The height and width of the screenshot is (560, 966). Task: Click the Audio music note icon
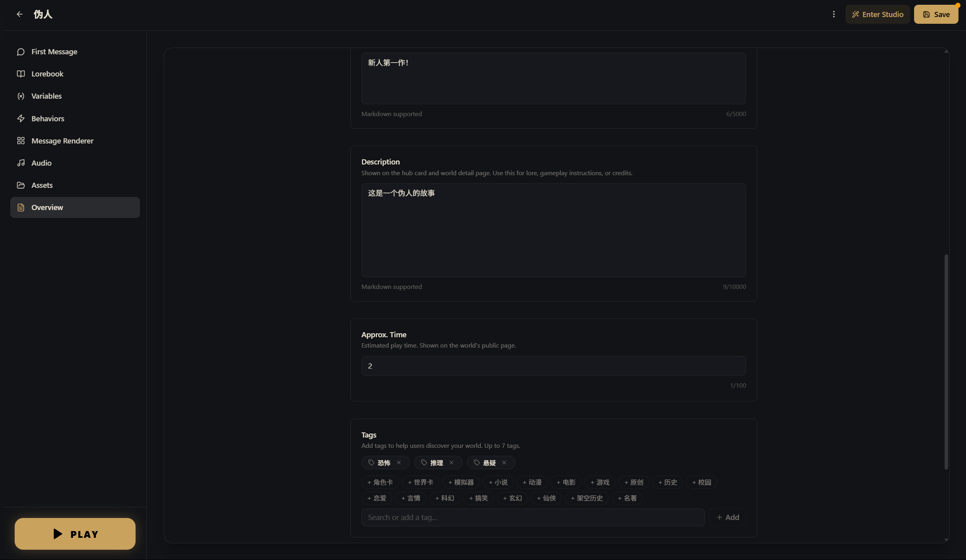click(x=21, y=163)
